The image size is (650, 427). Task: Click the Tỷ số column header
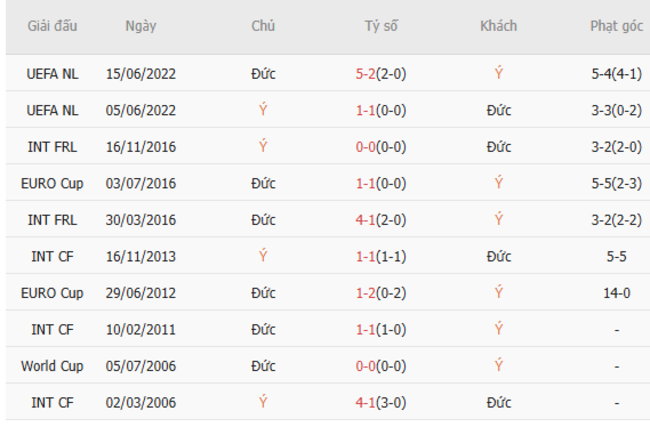[380, 26]
